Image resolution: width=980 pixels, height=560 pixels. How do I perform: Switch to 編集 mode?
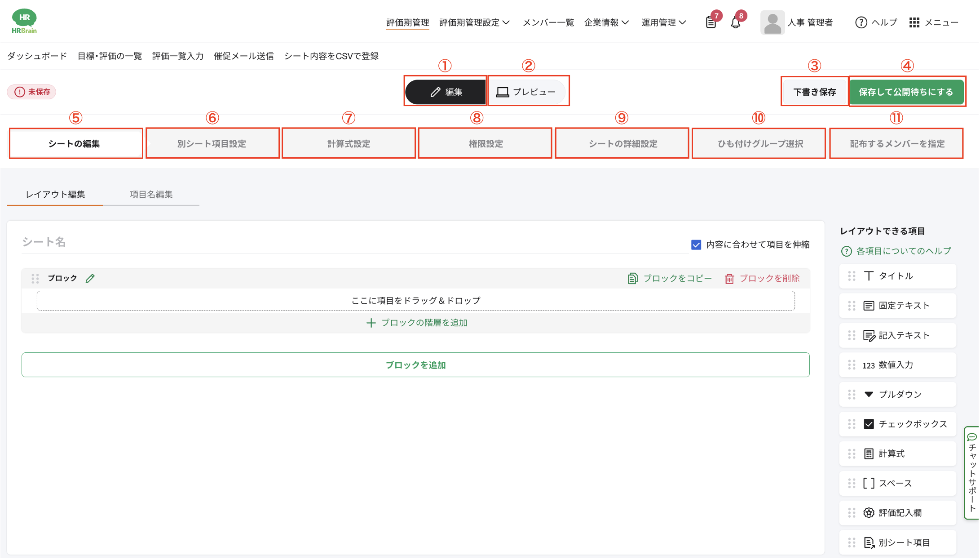coord(446,92)
